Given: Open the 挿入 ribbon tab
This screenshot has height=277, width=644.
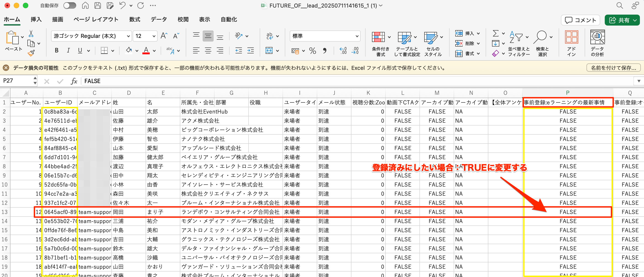Looking at the screenshot, I should [x=36, y=19].
